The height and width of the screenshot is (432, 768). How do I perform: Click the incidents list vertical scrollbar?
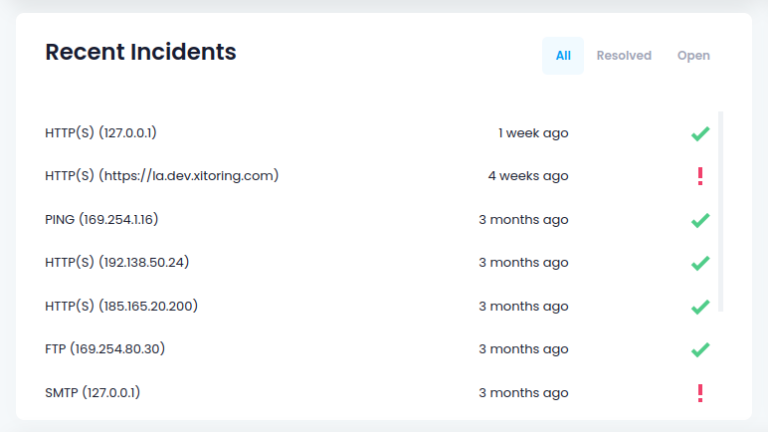[721, 210]
